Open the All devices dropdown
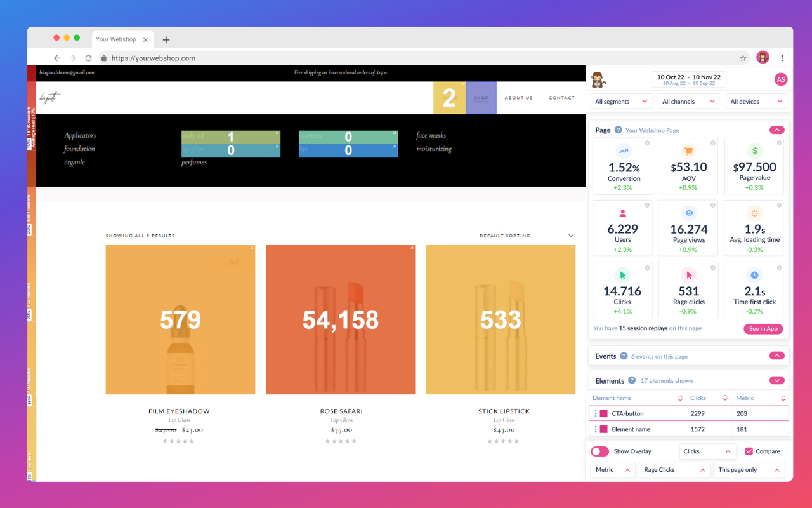This screenshot has height=508, width=812. coord(756,101)
